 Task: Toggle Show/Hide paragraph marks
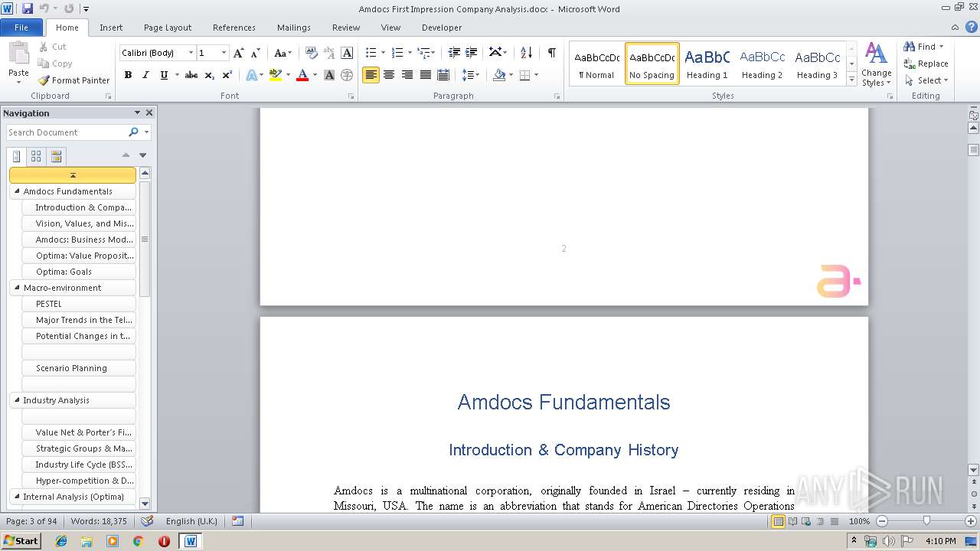pyautogui.click(x=551, y=53)
